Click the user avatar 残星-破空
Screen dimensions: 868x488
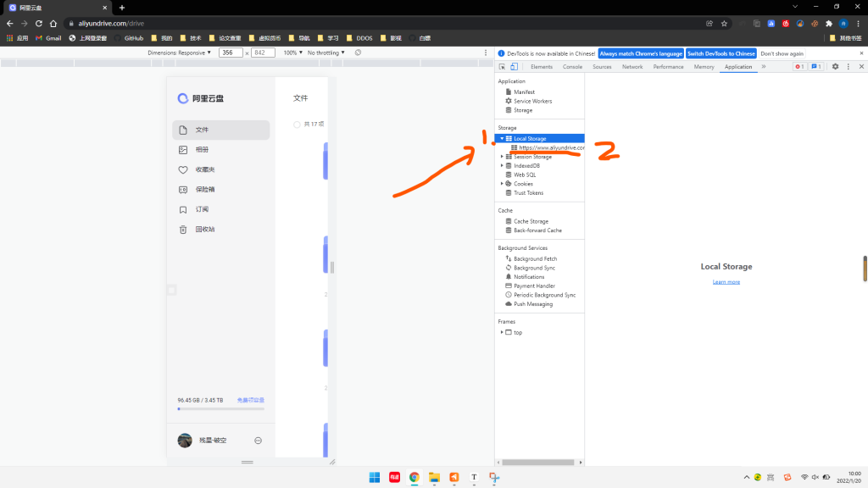(185, 441)
